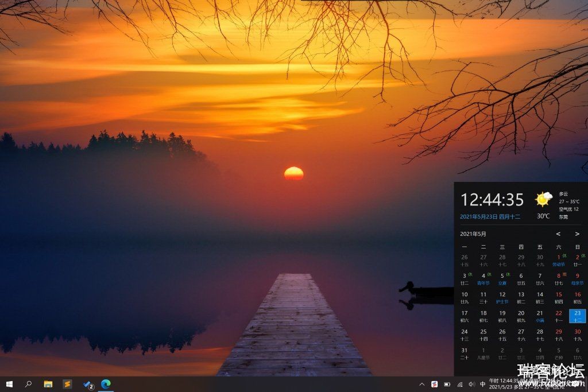This screenshot has width=588, height=392.
Task: Open battery status in tray
Action: (447, 385)
